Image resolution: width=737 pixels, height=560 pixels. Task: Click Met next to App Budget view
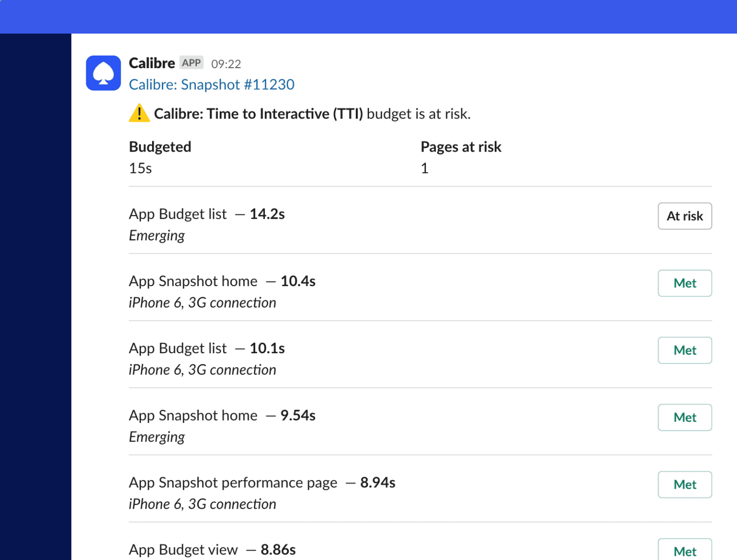tap(684, 551)
